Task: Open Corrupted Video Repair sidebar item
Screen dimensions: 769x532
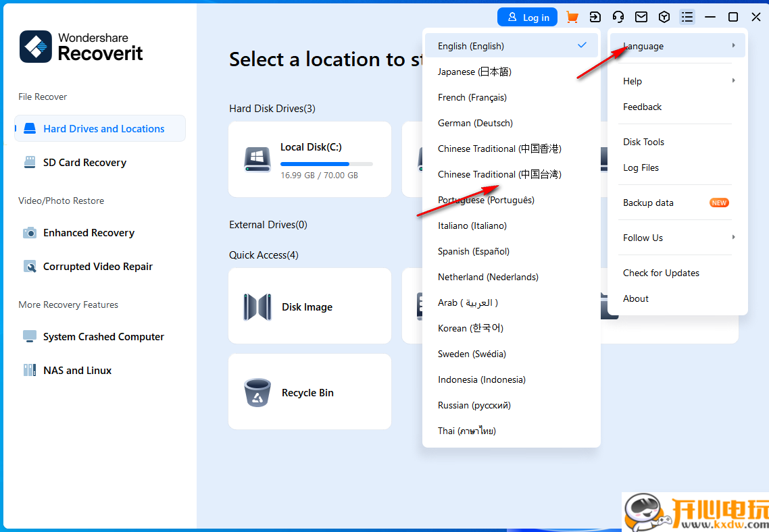Action: pyautogui.click(x=97, y=267)
